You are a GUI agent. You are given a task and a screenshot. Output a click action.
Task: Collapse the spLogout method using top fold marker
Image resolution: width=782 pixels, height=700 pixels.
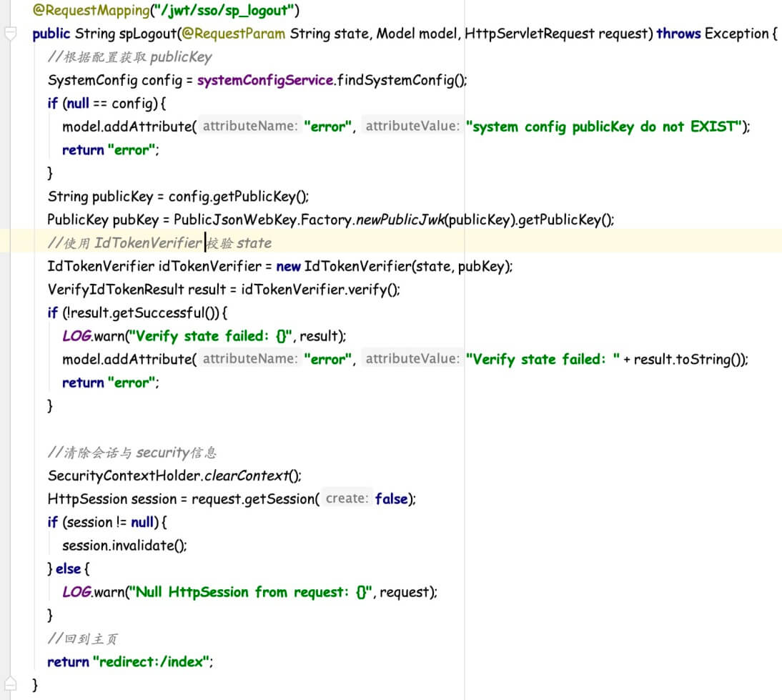point(9,34)
